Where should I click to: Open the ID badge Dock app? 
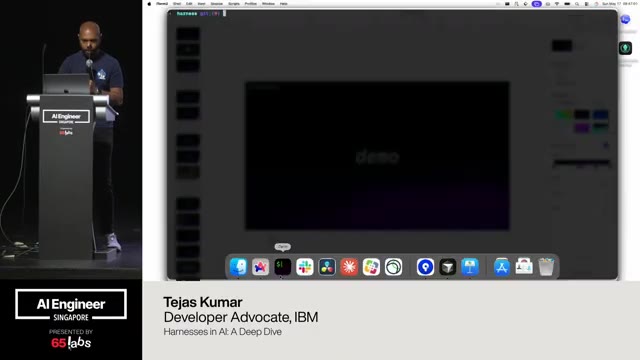pos(524,267)
